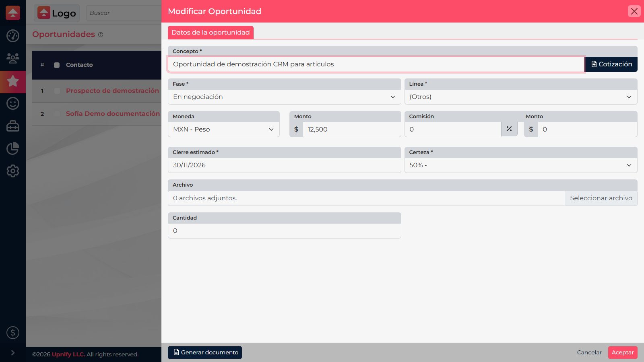The width and height of the screenshot is (644, 362).
Task: Click the Upnify home icon at top of sidebar
Action: click(13, 13)
